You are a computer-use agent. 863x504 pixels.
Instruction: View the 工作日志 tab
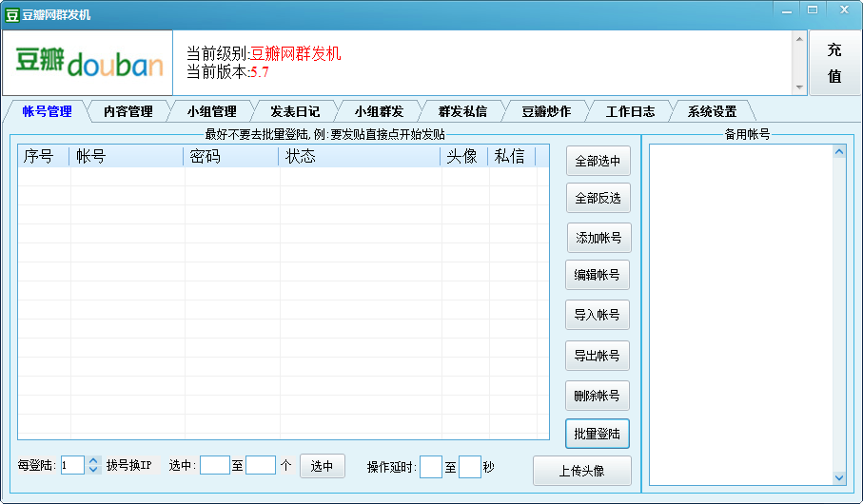(630, 111)
